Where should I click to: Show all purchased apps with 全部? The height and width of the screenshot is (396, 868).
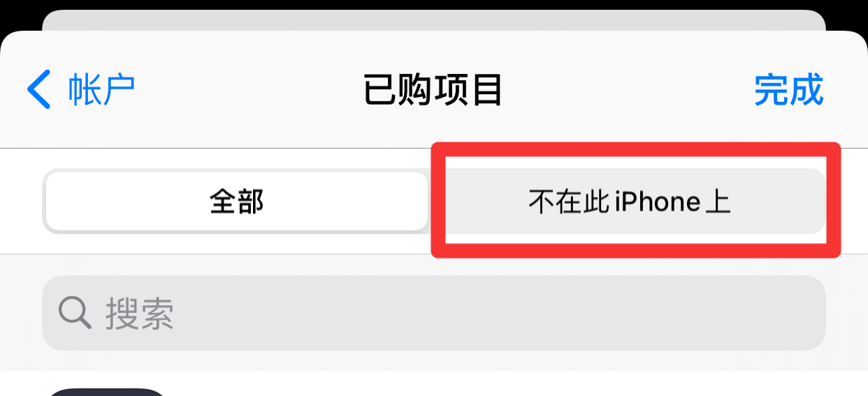tap(236, 202)
